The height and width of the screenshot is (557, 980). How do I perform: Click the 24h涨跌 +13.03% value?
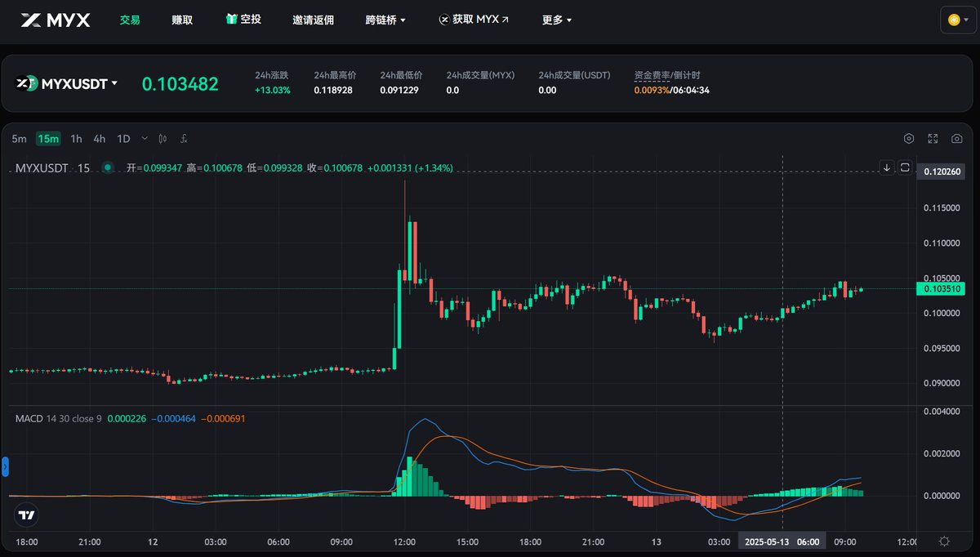(x=273, y=90)
